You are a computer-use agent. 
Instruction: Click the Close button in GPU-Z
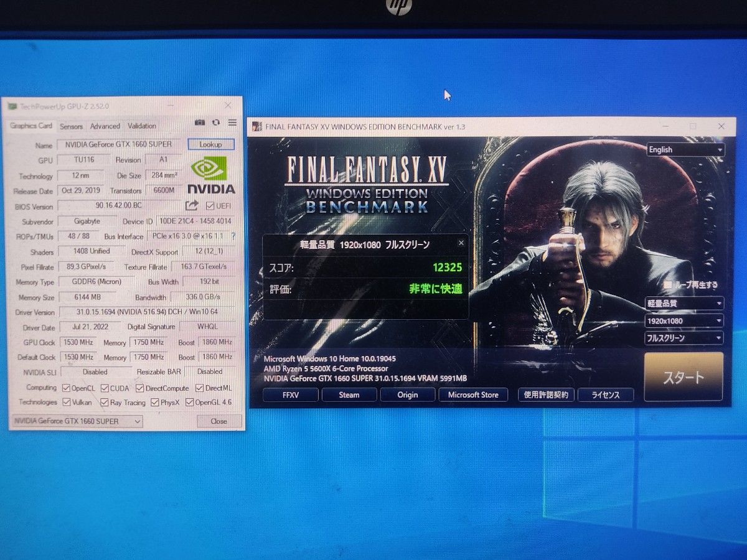[x=218, y=421]
